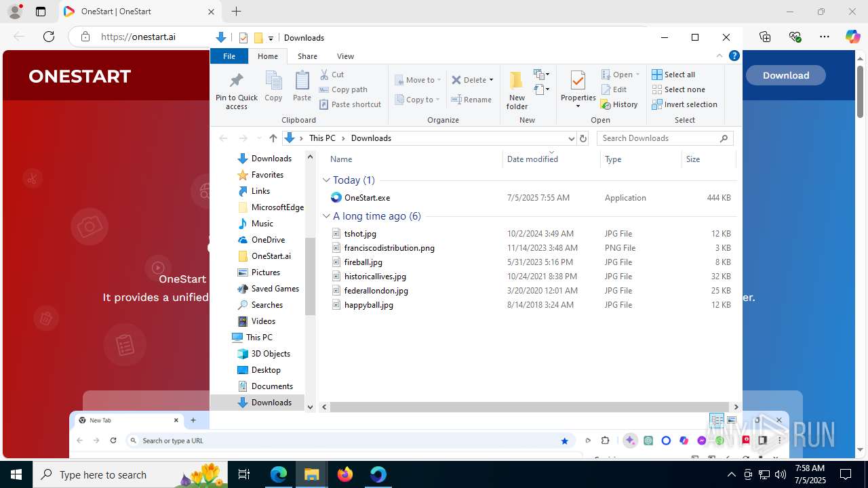Select franciscodistribution.png file
The image size is (868, 488).
point(389,248)
